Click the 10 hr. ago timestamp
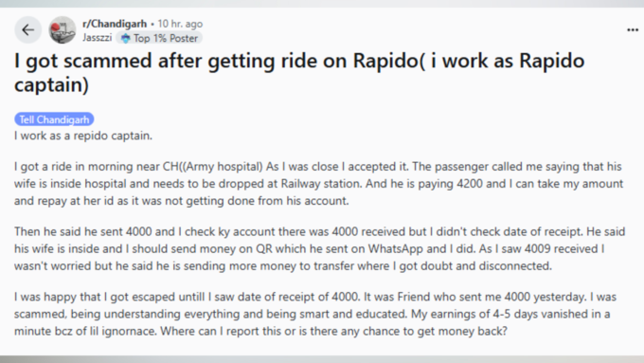The height and width of the screenshot is (363, 644). click(180, 24)
